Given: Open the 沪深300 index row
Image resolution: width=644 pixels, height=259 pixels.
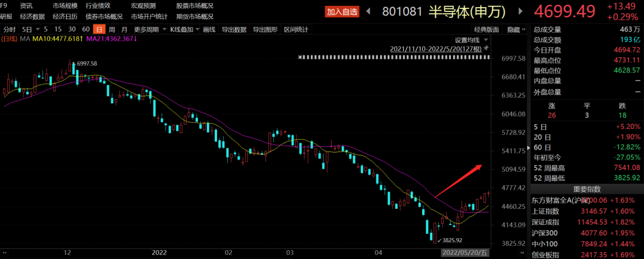Looking at the screenshot, I should click(x=587, y=233).
